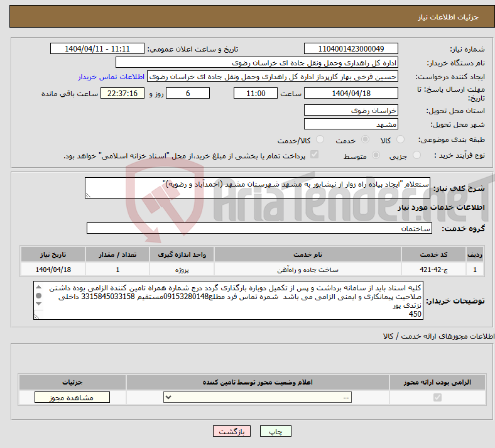Image resolution: width=495 pixels, height=448 pixels.
Task: Open buyer contact info link
Action: [111, 77]
